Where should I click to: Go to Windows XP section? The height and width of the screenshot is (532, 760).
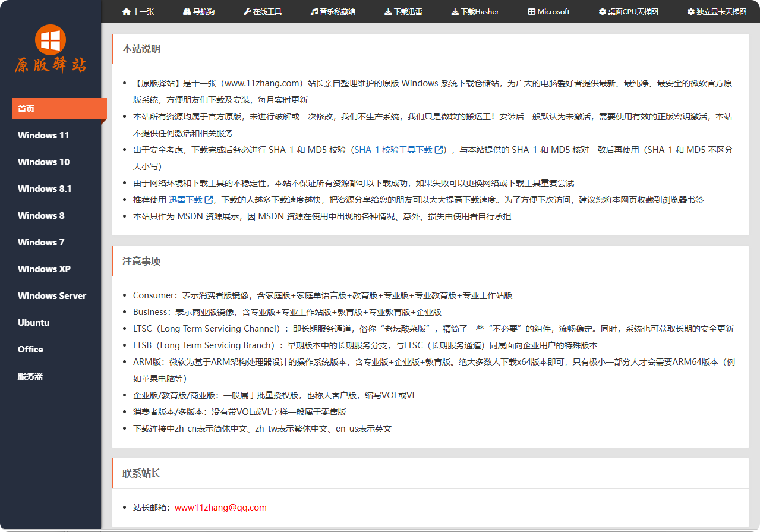(44, 269)
